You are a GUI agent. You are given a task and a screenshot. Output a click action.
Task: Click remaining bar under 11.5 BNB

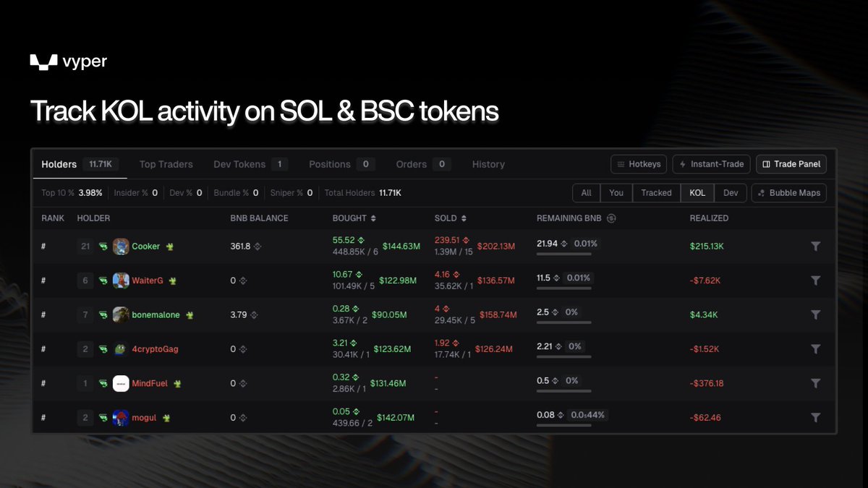(564, 288)
